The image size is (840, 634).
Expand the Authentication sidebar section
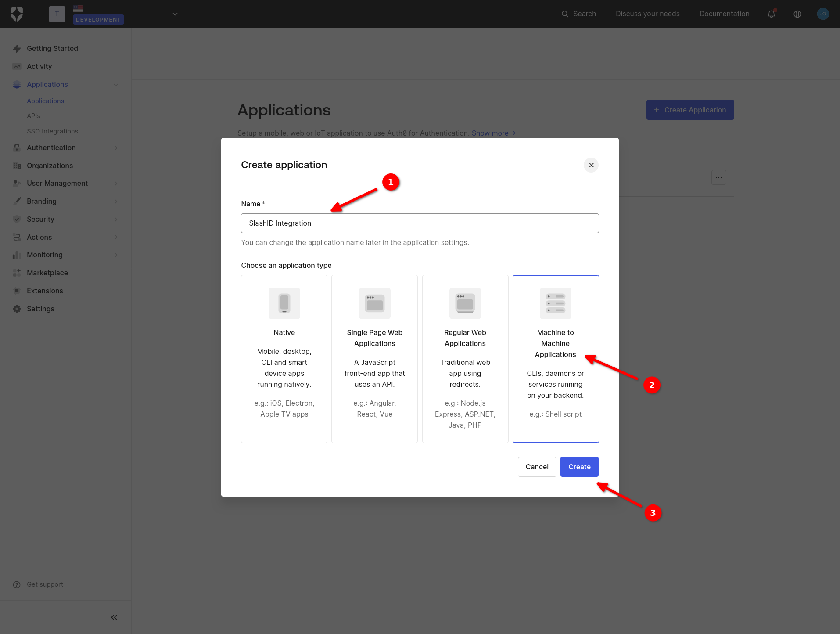(x=51, y=148)
